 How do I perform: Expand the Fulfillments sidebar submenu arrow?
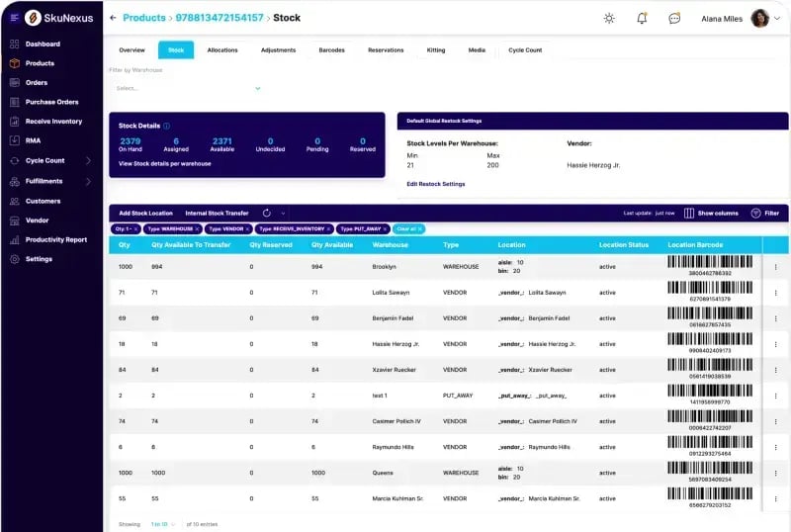(x=88, y=181)
